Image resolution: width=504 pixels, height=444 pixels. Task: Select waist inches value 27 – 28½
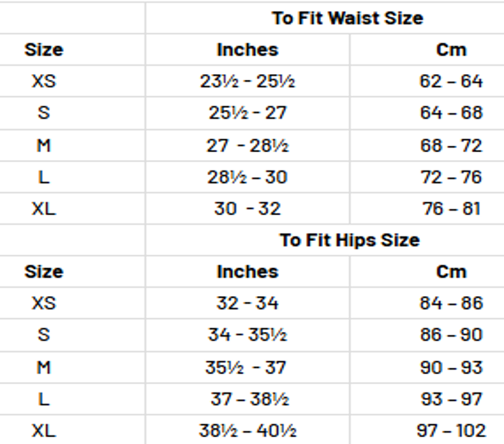pos(248,145)
